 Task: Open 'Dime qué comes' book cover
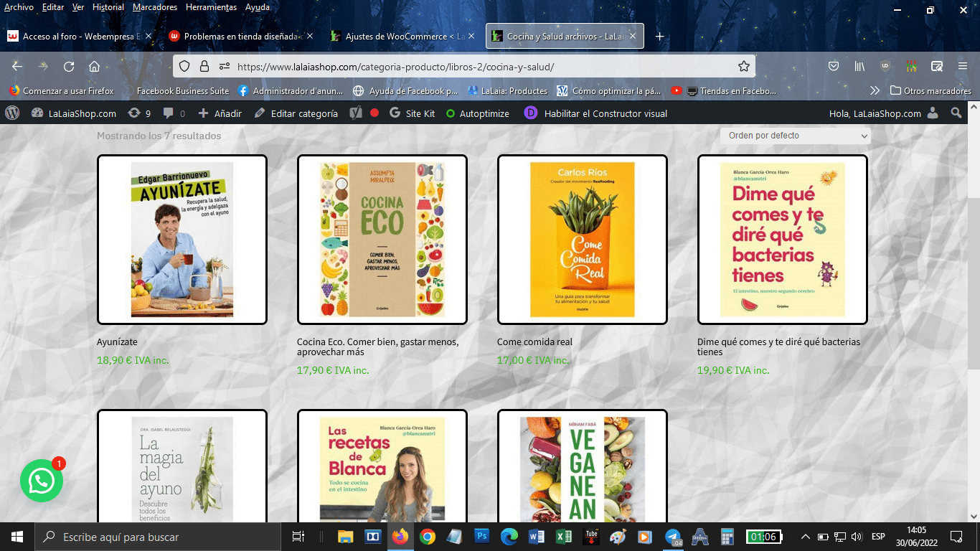[x=783, y=240]
